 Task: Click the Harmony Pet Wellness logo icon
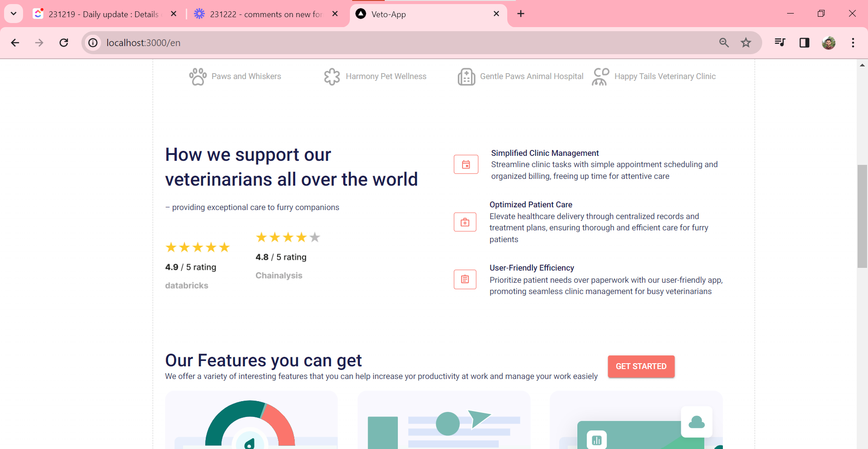(x=332, y=77)
